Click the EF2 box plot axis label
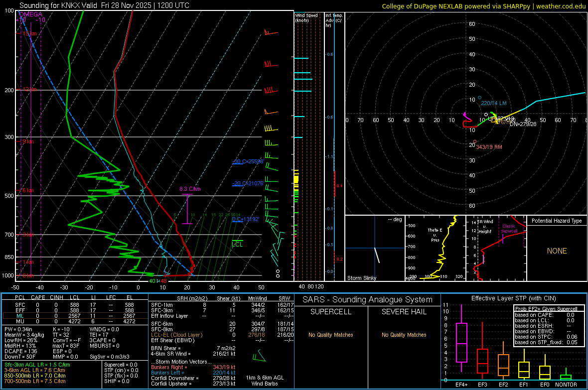588x390 pixels. click(503, 385)
